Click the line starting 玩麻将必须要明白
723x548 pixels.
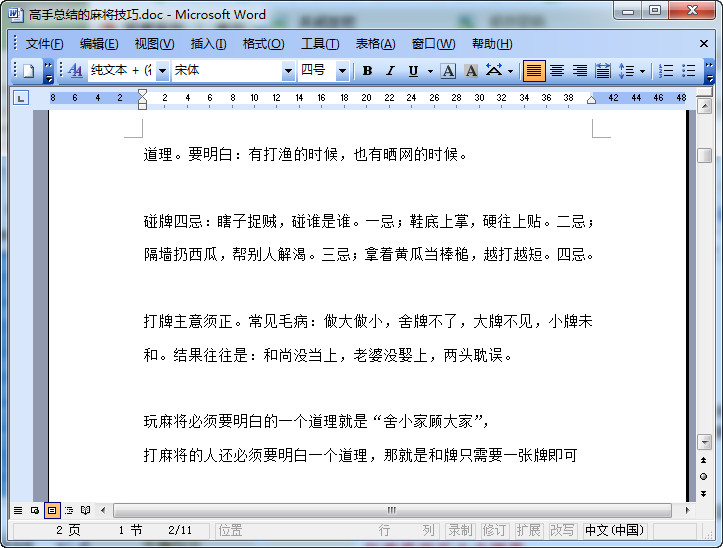[x=316, y=421]
